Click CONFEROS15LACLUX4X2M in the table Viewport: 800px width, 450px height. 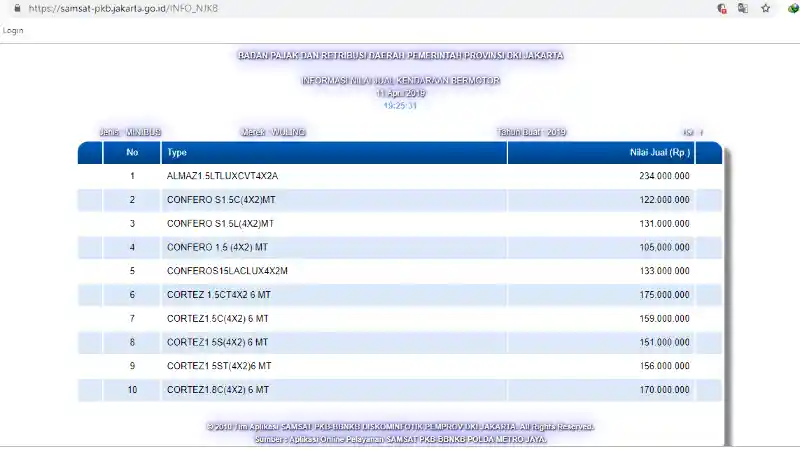tap(227, 271)
